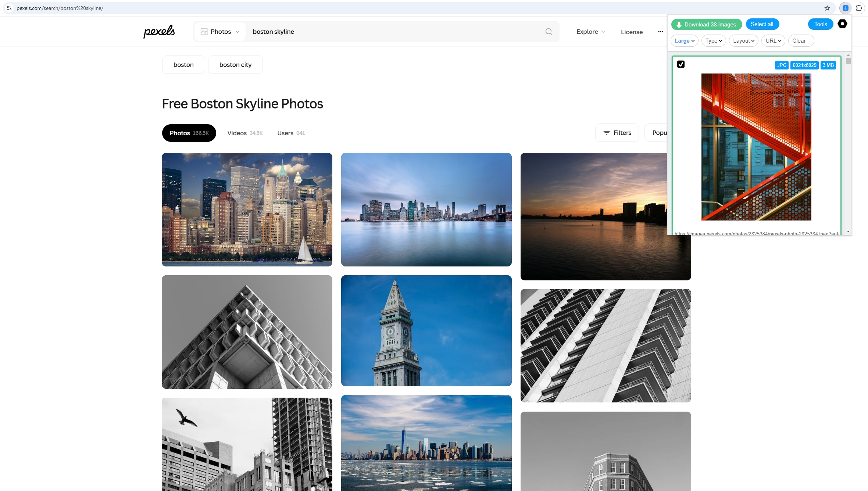This screenshot has width=868, height=491.
Task: Click Download 38 images button
Action: (707, 24)
